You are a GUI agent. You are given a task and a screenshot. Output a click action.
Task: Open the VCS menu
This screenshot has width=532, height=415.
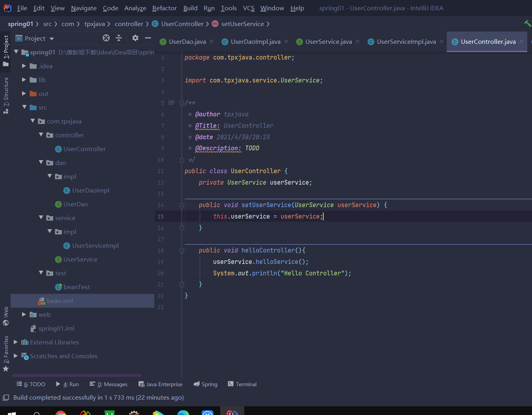click(x=249, y=8)
